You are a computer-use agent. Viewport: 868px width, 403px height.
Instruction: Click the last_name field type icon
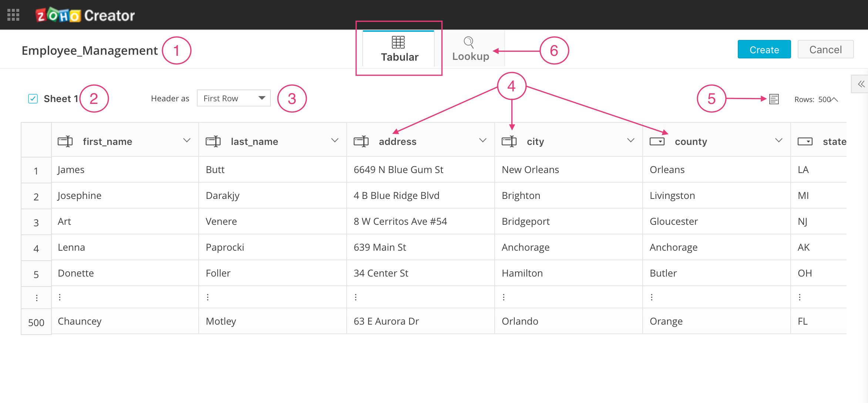point(213,141)
